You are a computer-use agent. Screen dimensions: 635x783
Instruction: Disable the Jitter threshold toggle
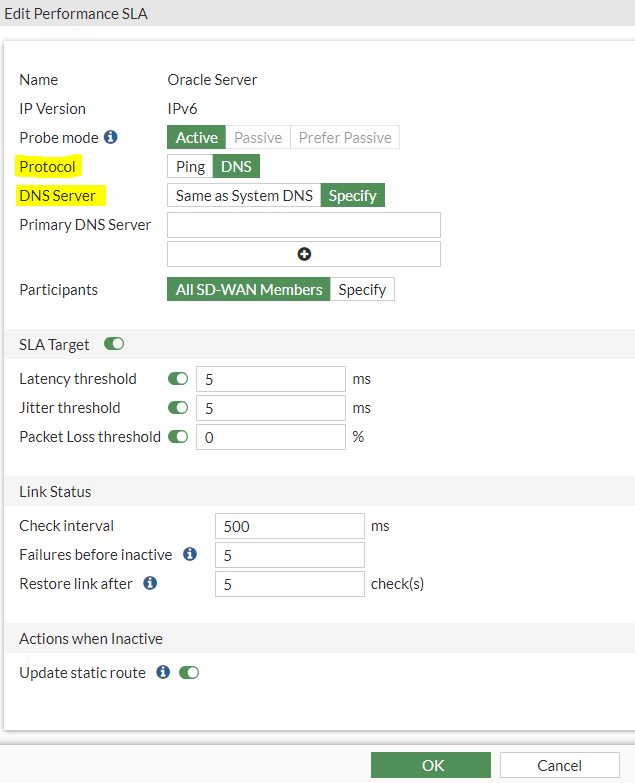pos(178,408)
